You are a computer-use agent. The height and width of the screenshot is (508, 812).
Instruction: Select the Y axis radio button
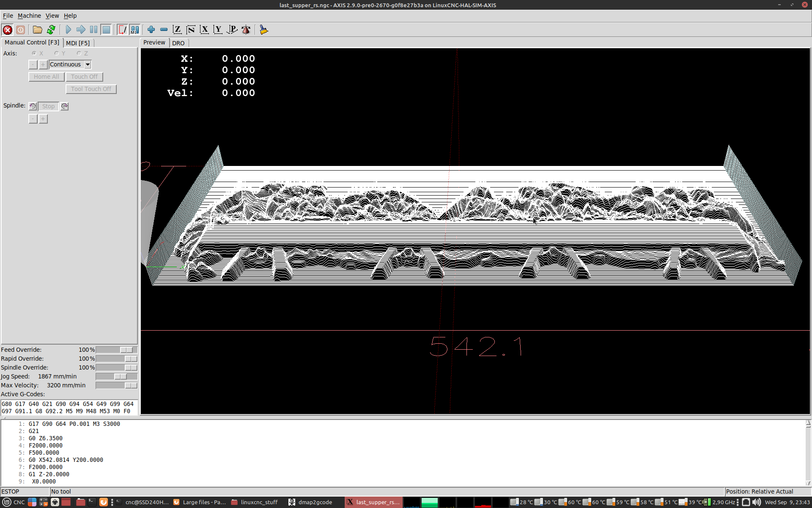tap(57, 53)
